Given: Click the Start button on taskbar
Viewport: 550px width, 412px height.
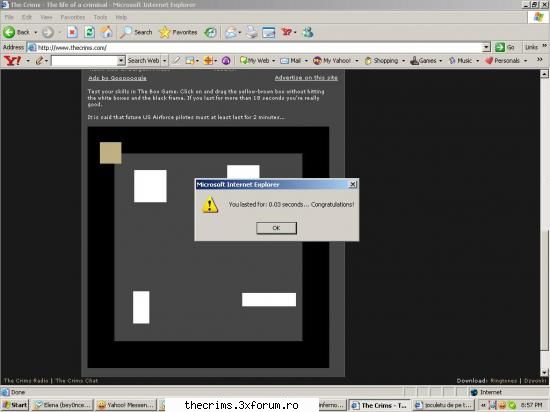Looking at the screenshot, I should click(x=15, y=405).
